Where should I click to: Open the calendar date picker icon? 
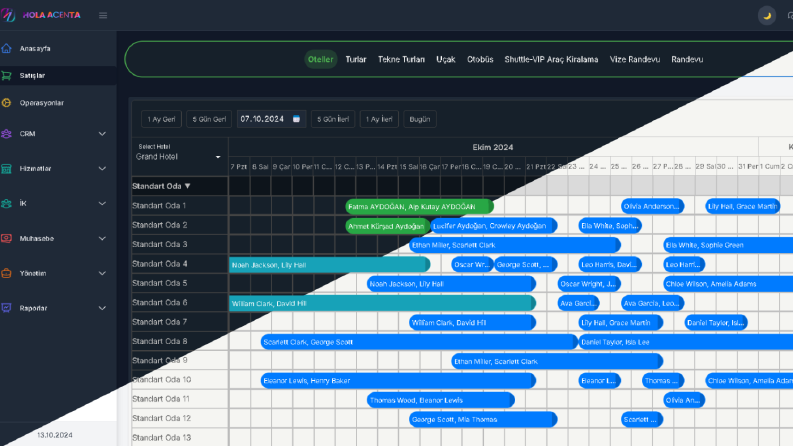[x=296, y=119]
